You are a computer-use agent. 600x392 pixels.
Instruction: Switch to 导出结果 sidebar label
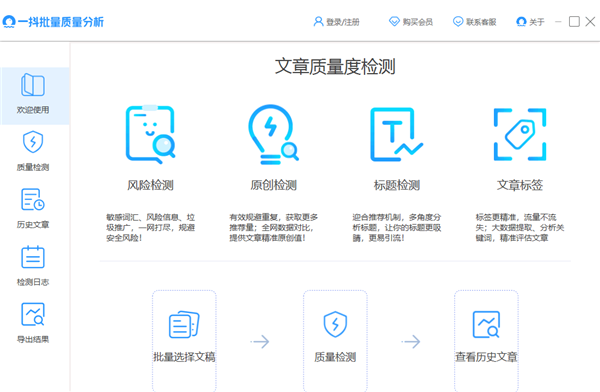33,339
